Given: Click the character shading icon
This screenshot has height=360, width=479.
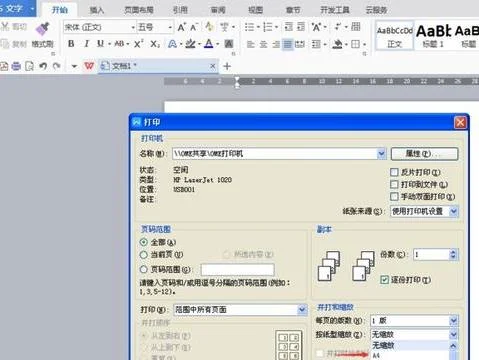Looking at the screenshot, I should coord(229,44).
